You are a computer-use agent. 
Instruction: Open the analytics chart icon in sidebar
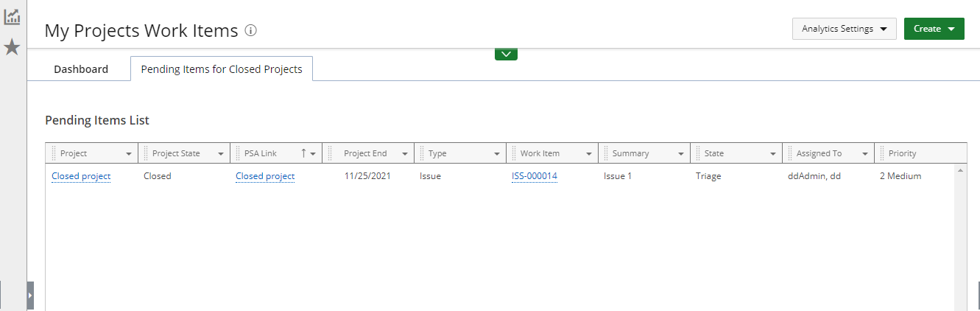(x=12, y=17)
